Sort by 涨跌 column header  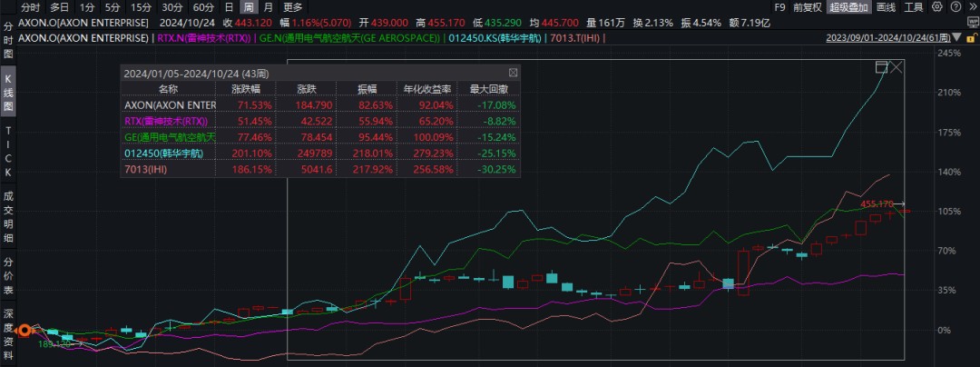[x=307, y=89]
